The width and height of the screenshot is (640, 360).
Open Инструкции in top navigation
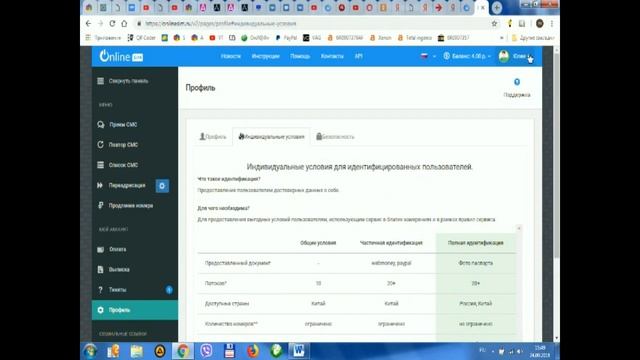point(265,56)
